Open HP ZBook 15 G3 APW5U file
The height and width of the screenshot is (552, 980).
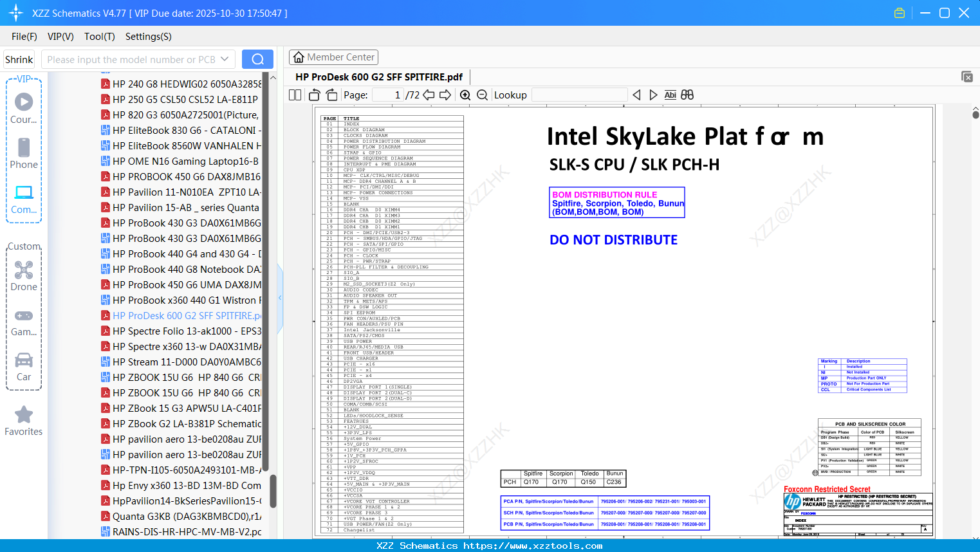coord(181,408)
